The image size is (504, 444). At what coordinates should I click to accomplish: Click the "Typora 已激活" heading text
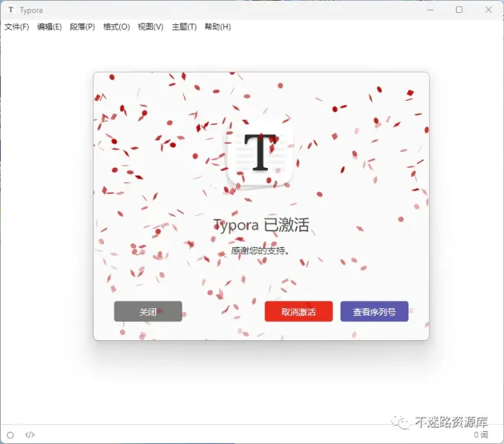[x=260, y=225]
